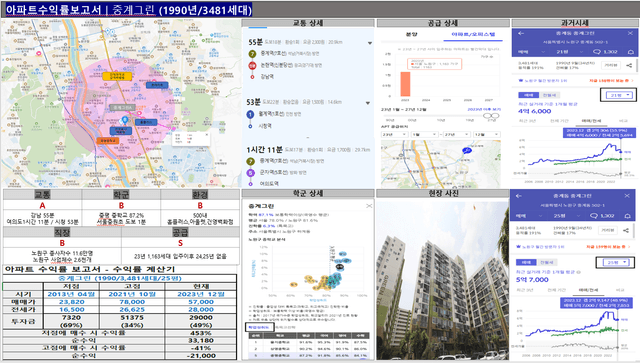Click 거리뷰 button in upper panel
Image resolution: width=640 pixels, height=363 pixels.
[x=611, y=65]
